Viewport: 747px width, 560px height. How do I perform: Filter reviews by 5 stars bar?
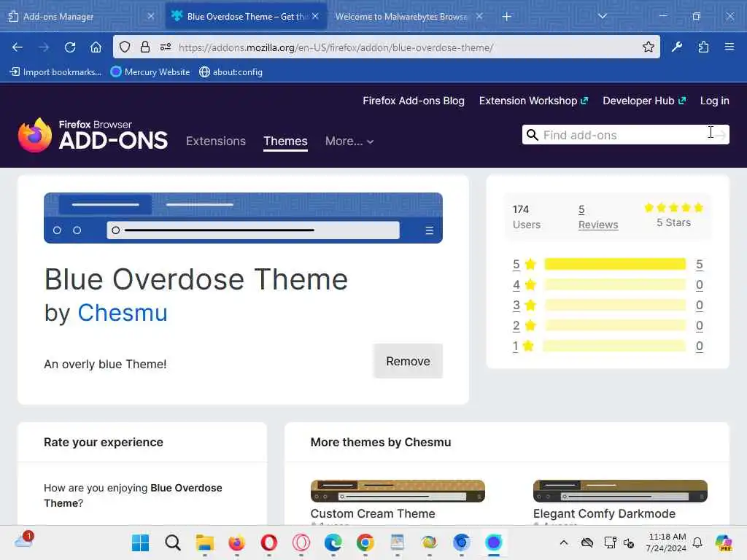click(614, 264)
